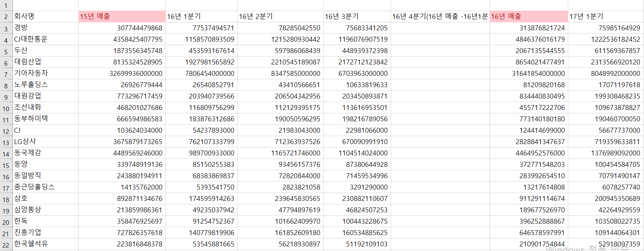This screenshot has width=644, height=251.
Task: Click cell value 239645830565
Action: 281,198
